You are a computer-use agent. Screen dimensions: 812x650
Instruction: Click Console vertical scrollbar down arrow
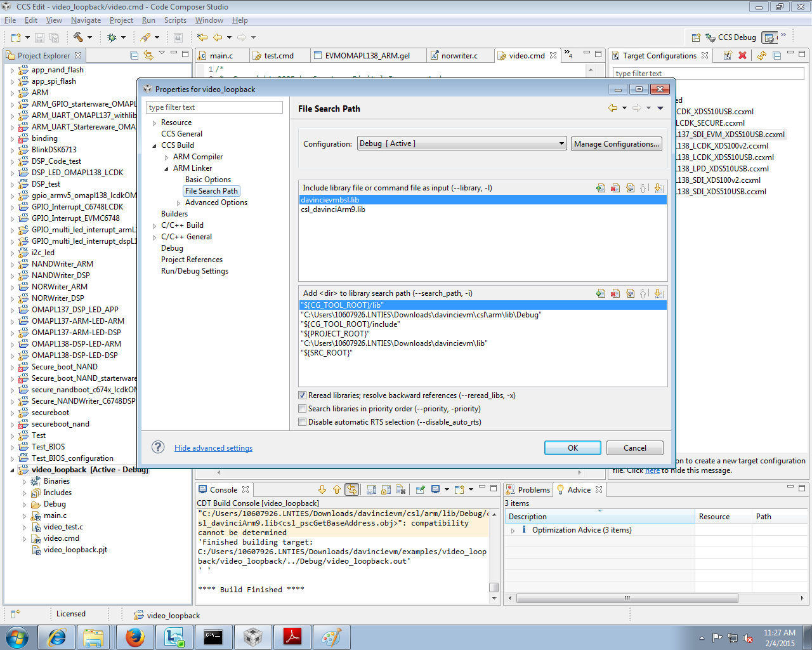[494, 598]
